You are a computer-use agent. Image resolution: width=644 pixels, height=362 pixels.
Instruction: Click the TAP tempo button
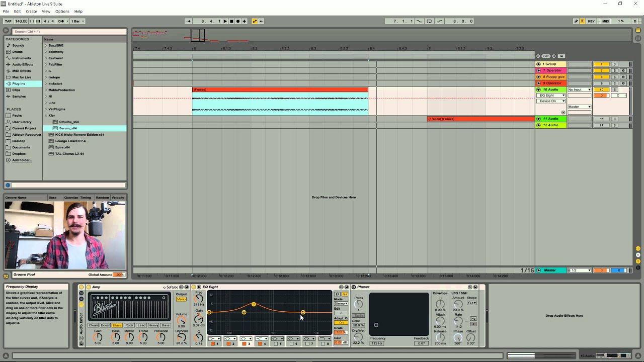(x=8, y=21)
